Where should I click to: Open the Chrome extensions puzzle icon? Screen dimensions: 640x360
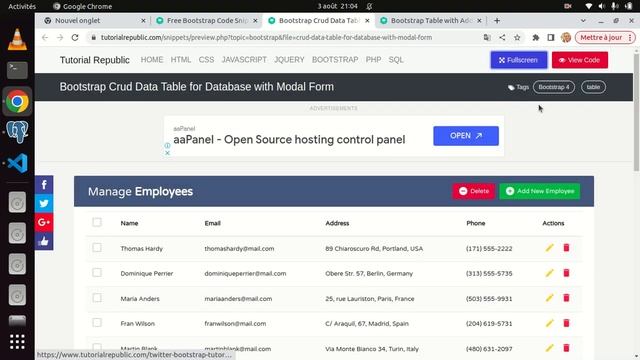click(536, 38)
